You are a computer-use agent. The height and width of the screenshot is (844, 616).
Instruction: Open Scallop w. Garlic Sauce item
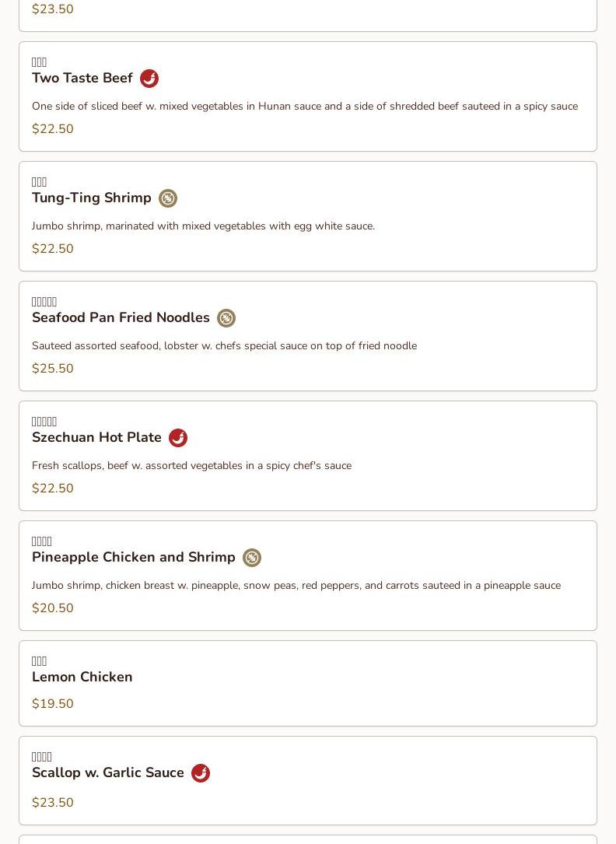point(108,773)
